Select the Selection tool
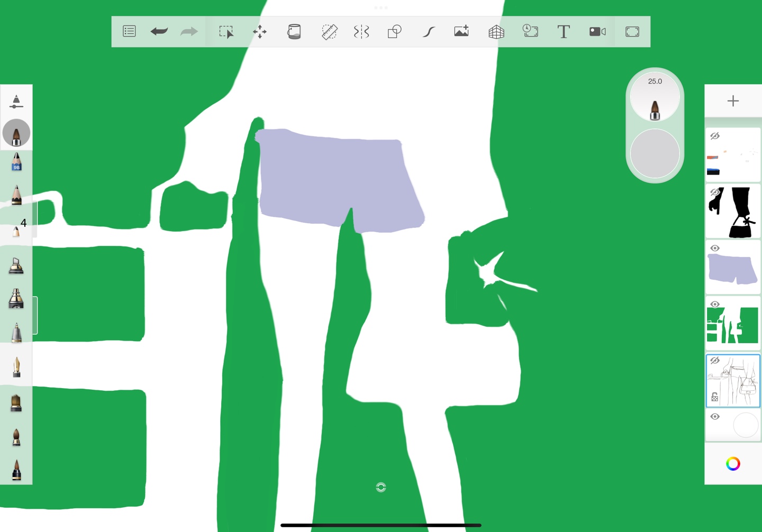Image resolution: width=762 pixels, height=532 pixels. (226, 32)
